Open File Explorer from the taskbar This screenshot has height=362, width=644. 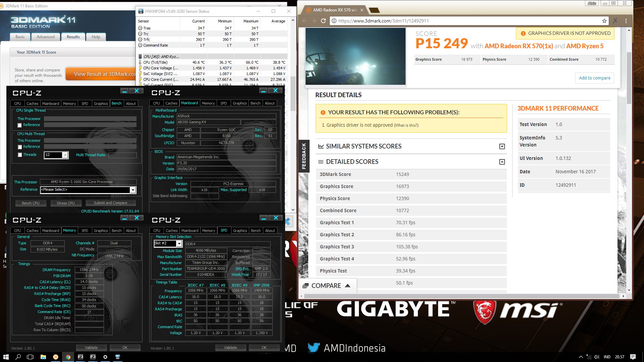pyautogui.click(x=43, y=357)
